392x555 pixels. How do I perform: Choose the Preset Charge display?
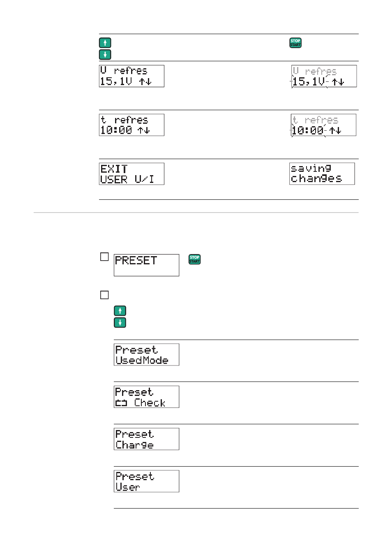point(146,439)
